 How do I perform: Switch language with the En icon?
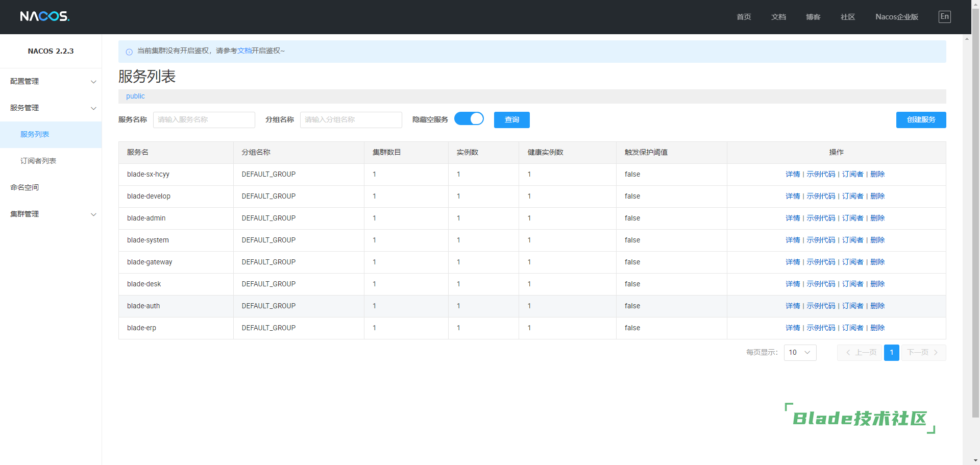click(x=945, y=17)
